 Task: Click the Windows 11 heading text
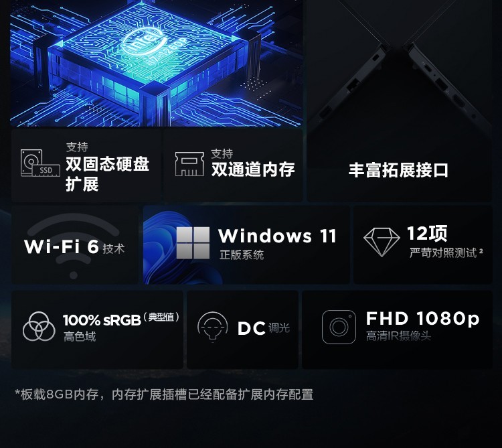[x=277, y=236]
